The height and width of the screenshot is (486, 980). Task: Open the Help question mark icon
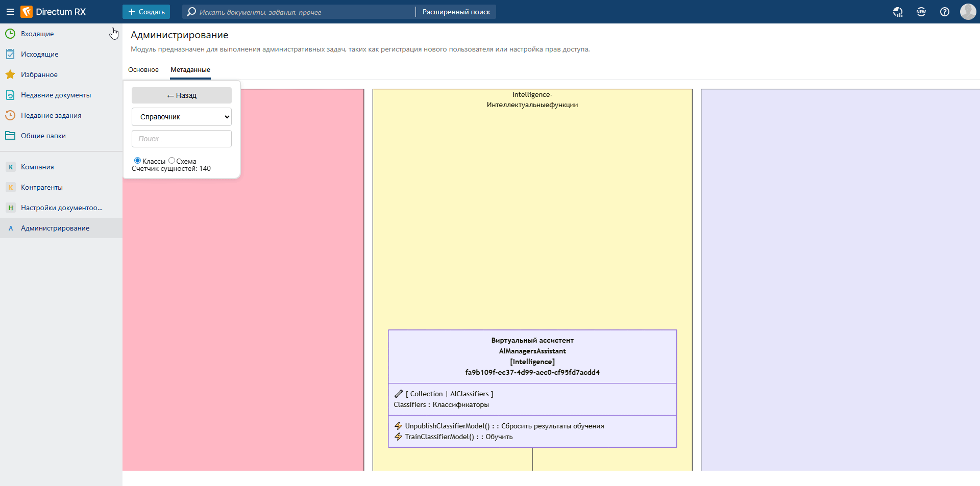point(944,12)
